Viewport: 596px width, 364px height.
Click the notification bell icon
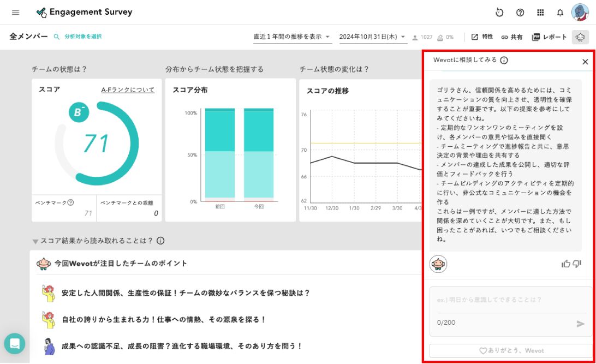(x=561, y=12)
